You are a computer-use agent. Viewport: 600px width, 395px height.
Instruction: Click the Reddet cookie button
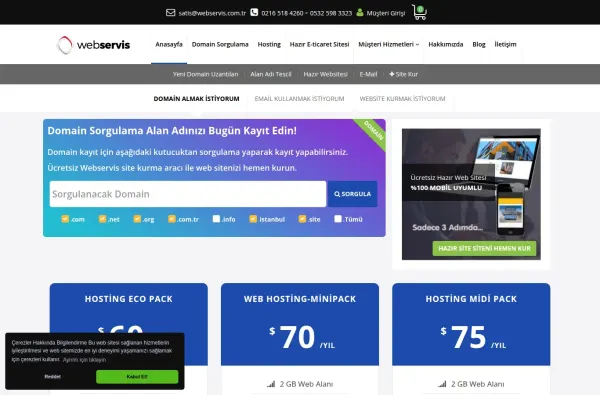coord(52,377)
